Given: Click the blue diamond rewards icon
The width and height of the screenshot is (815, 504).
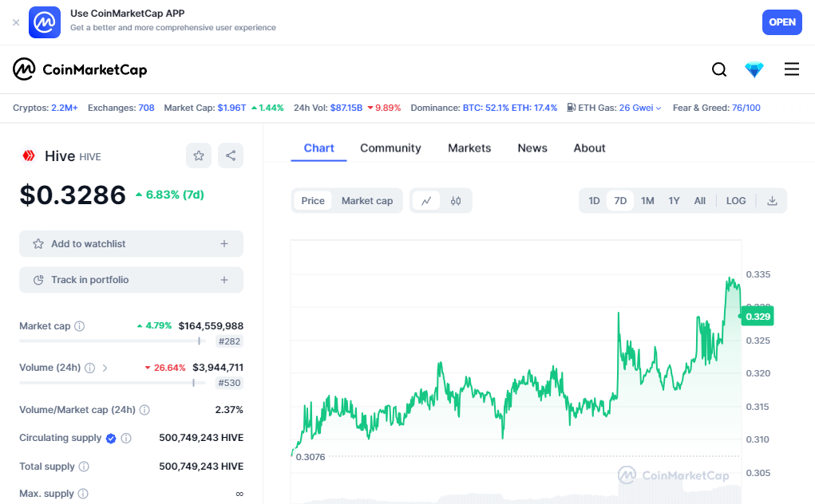Looking at the screenshot, I should (754, 69).
